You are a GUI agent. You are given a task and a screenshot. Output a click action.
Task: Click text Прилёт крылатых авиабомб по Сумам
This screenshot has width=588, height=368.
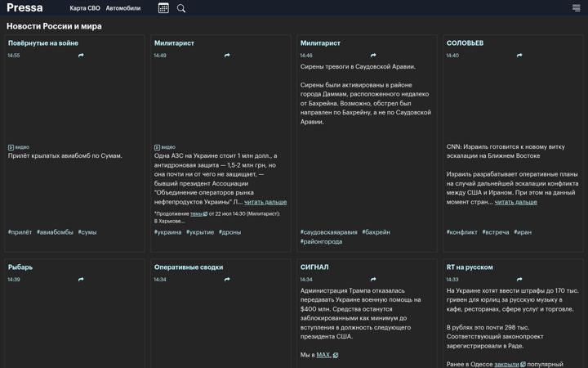(65, 156)
